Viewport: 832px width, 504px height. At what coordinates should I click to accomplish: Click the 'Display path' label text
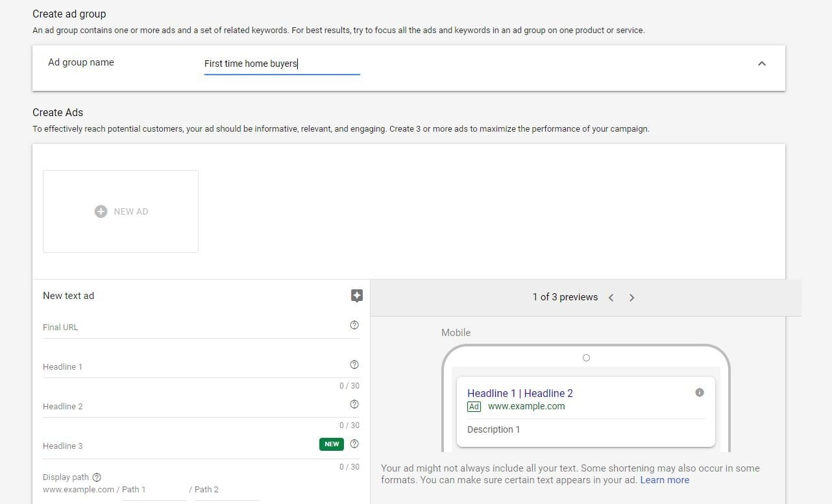tap(66, 477)
